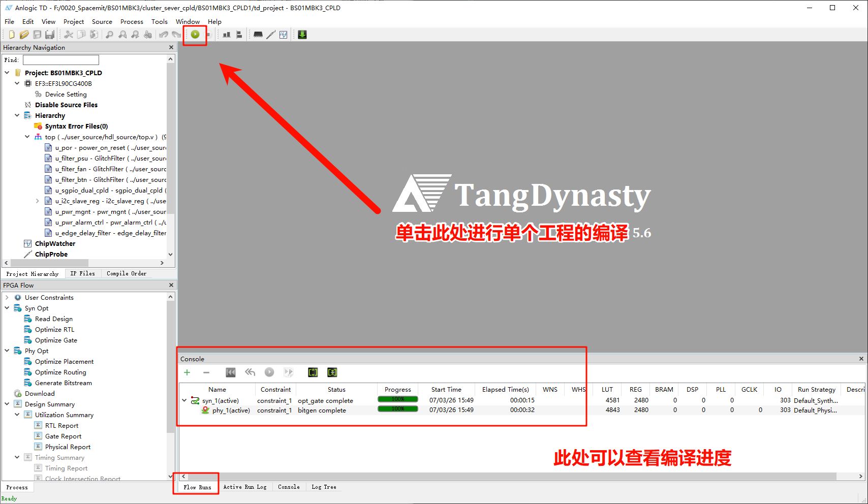Collapse the top module node
Viewport: 868px width, 504px height.
click(27, 137)
